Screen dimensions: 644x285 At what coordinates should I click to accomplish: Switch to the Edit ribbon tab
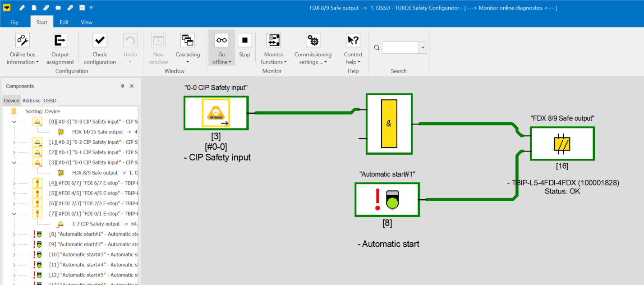pos(64,22)
